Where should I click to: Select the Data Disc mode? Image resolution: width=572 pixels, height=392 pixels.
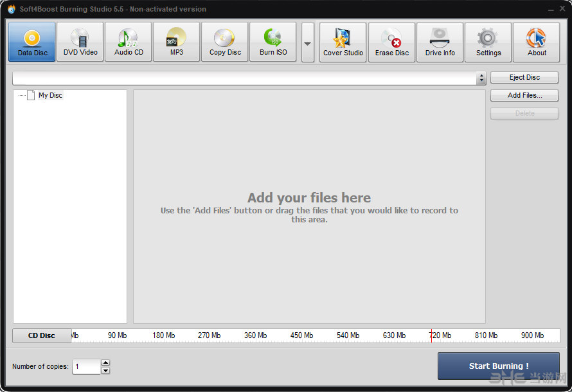pos(32,42)
